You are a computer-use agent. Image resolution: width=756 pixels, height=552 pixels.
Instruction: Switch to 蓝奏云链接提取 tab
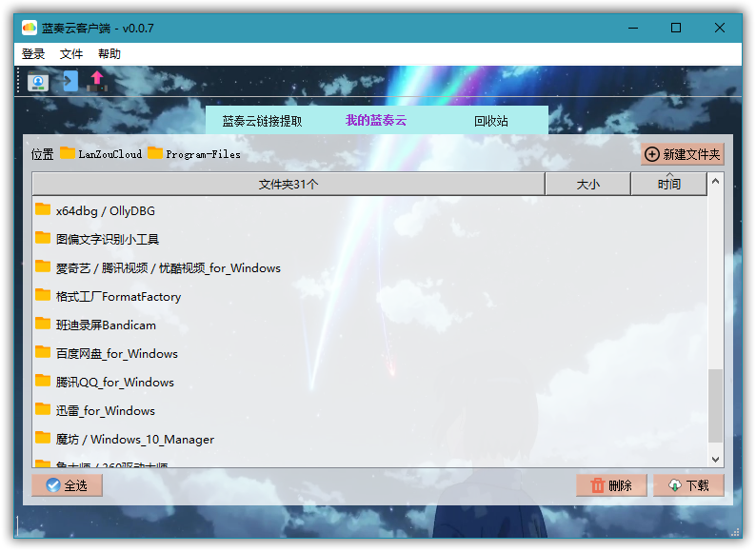tap(262, 121)
